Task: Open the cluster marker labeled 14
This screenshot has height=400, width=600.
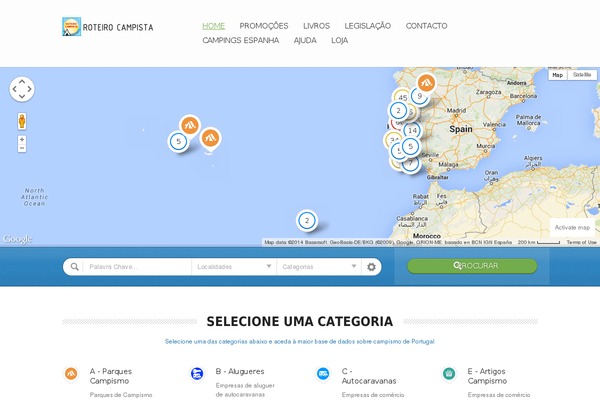Action: click(x=412, y=131)
